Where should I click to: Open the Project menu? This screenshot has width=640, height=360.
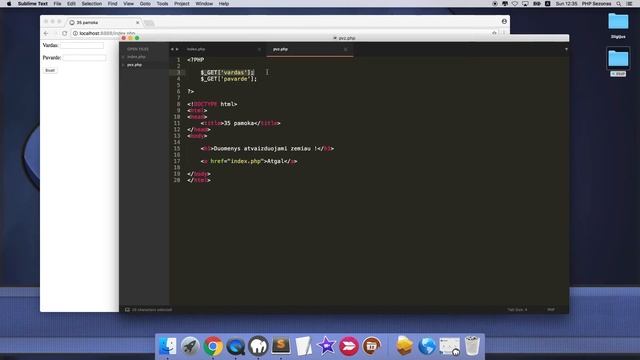182,4
